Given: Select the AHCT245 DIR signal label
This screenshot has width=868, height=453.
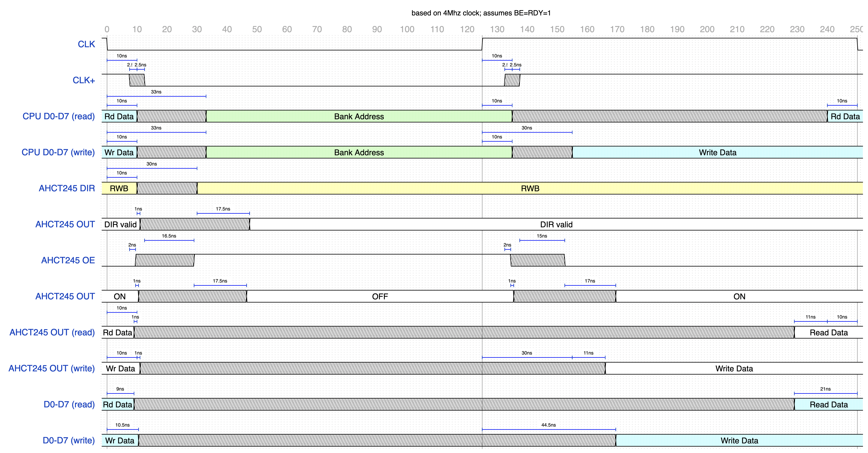Looking at the screenshot, I should click(67, 188).
